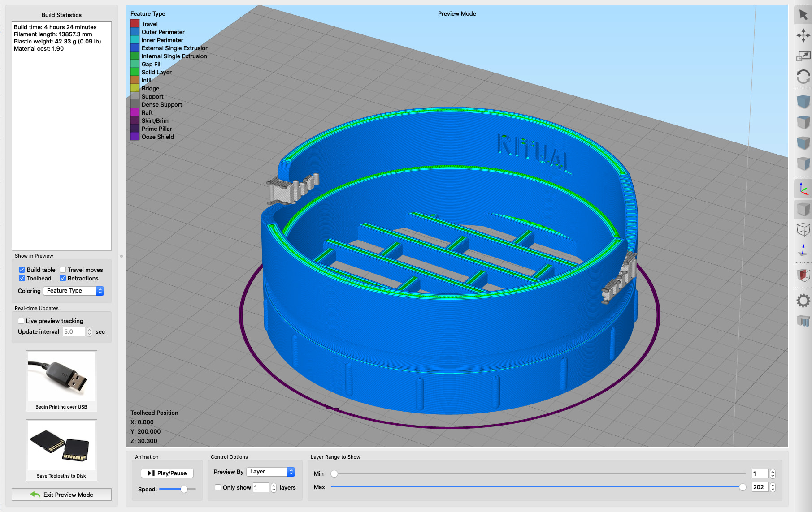The height and width of the screenshot is (512, 812).
Task: Disable Retractions in preview
Action: click(63, 278)
